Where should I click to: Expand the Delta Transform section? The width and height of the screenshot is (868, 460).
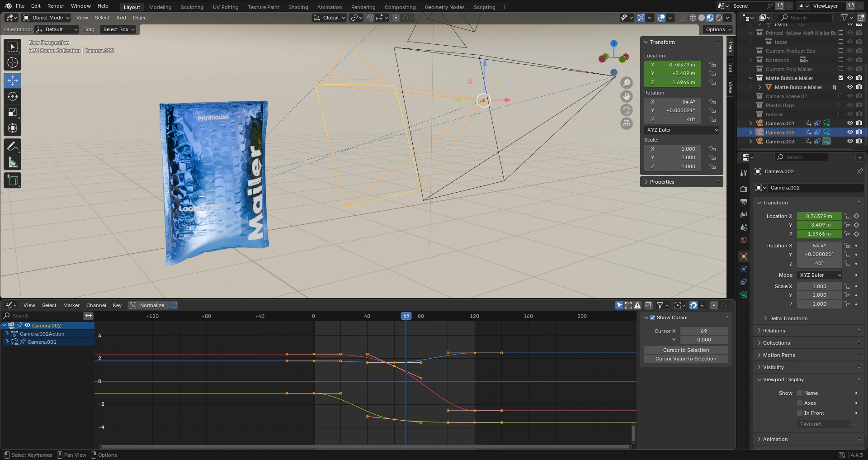pos(788,318)
